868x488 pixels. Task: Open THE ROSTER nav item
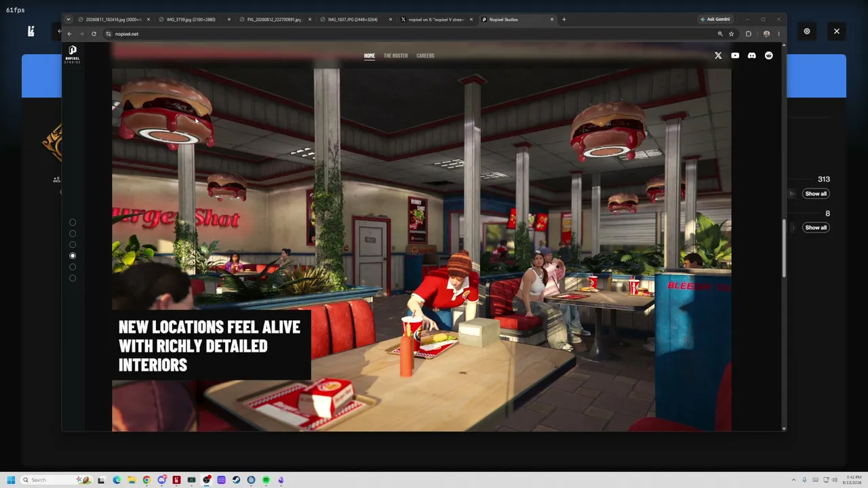(396, 56)
